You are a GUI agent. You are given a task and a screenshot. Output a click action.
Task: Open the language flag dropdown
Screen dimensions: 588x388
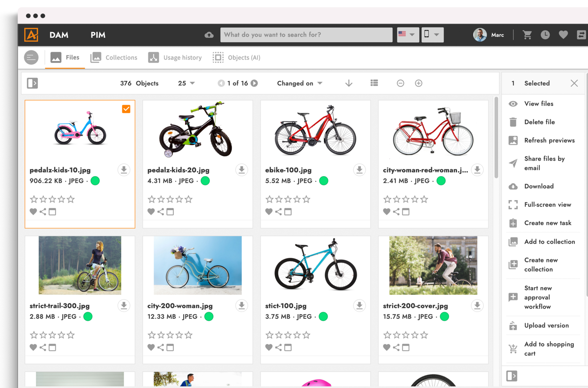tap(408, 35)
